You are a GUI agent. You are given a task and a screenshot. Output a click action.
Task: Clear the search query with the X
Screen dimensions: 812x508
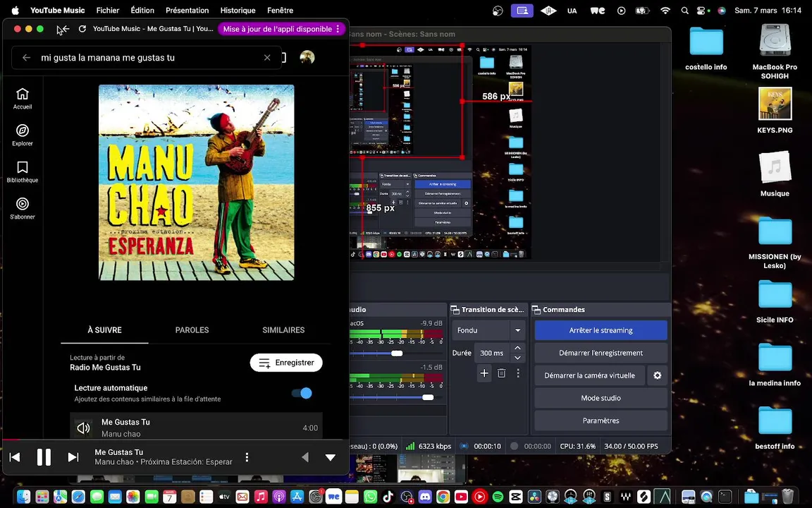tap(267, 58)
